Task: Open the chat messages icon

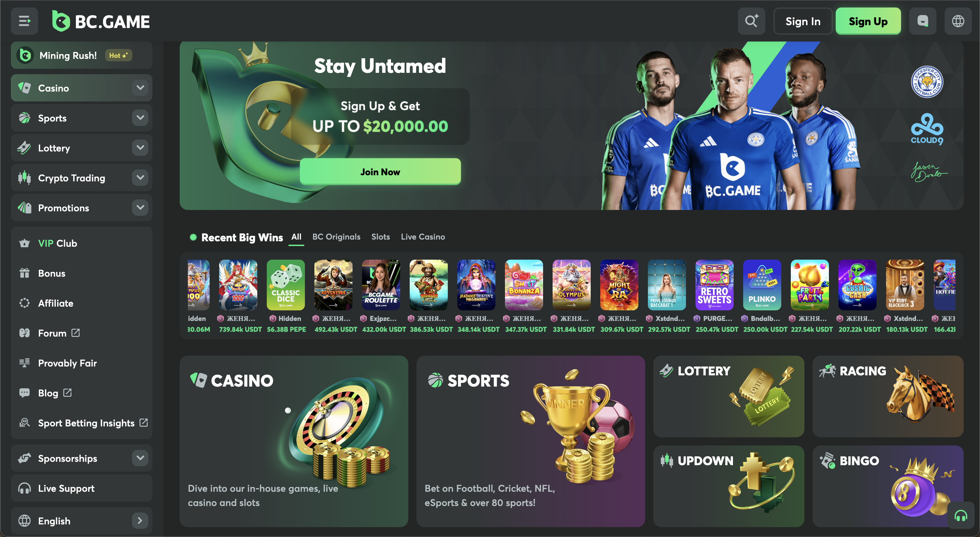Action: pos(922,21)
